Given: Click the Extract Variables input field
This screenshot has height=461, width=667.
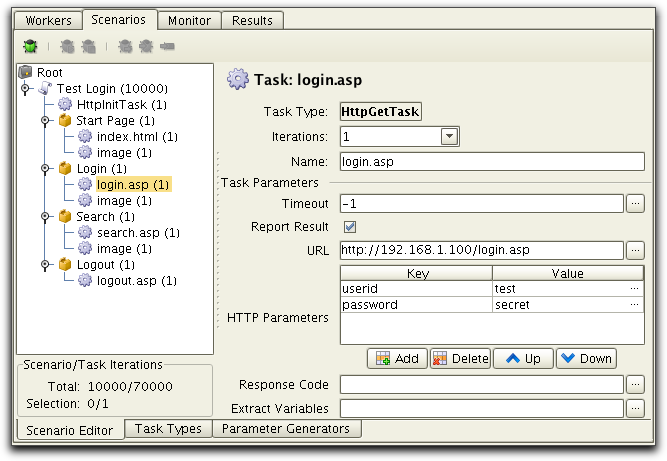Looking at the screenshot, I should point(482,409).
